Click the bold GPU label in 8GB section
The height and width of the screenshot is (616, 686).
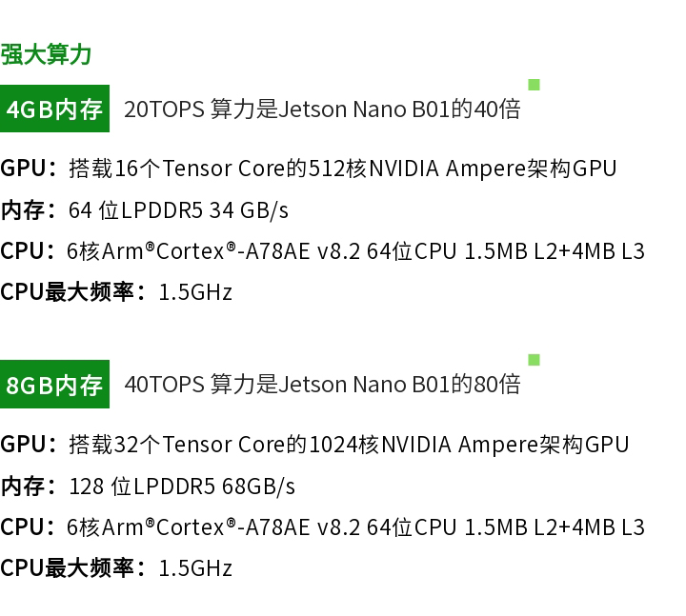pos(23,445)
